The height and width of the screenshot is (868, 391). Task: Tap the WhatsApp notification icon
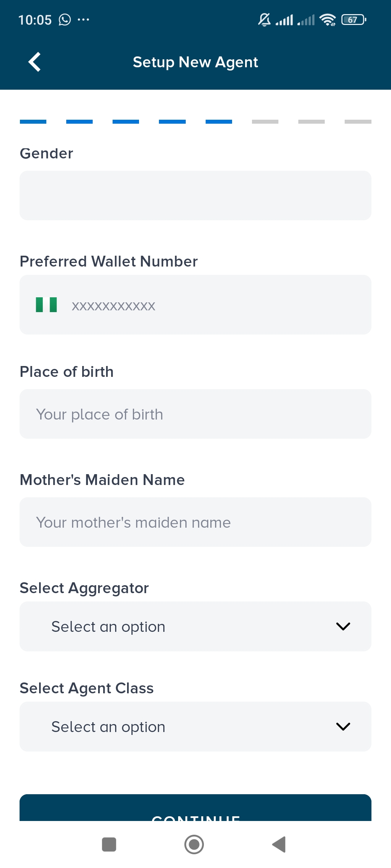(x=65, y=20)
